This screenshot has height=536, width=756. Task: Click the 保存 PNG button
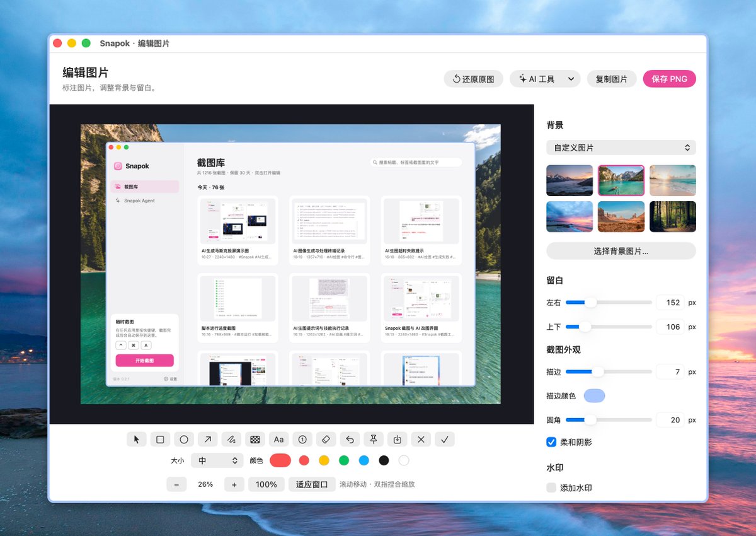(670, 79)
